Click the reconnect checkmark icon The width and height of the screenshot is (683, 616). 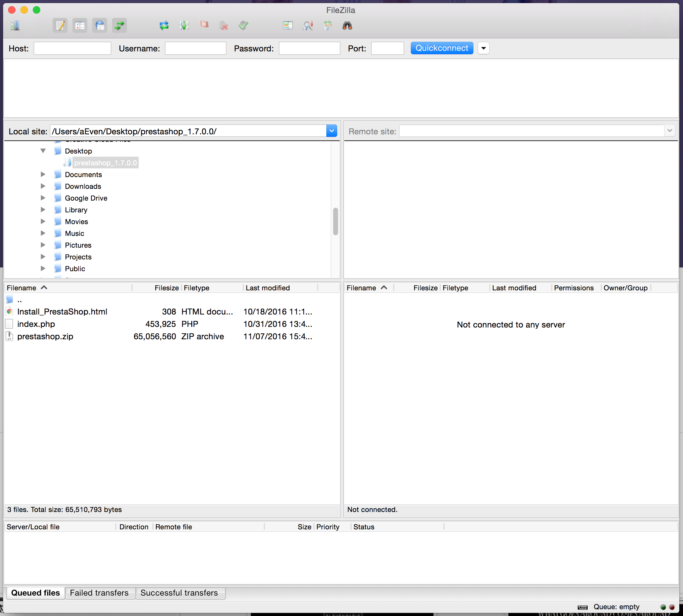click(243, 25)
